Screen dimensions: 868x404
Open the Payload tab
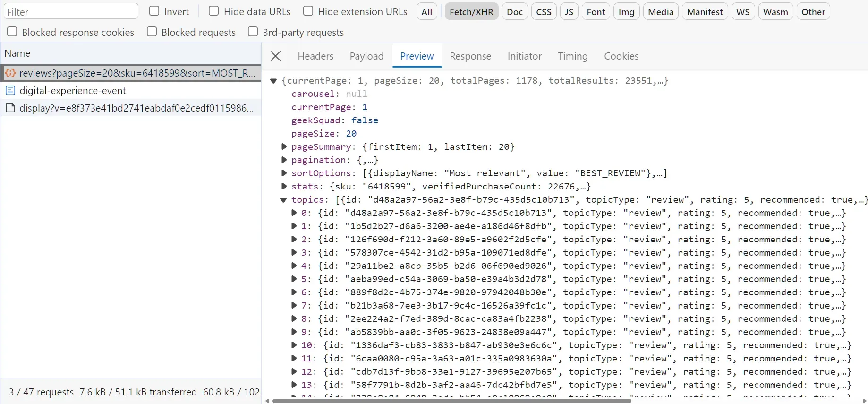[x=366, y=56]
